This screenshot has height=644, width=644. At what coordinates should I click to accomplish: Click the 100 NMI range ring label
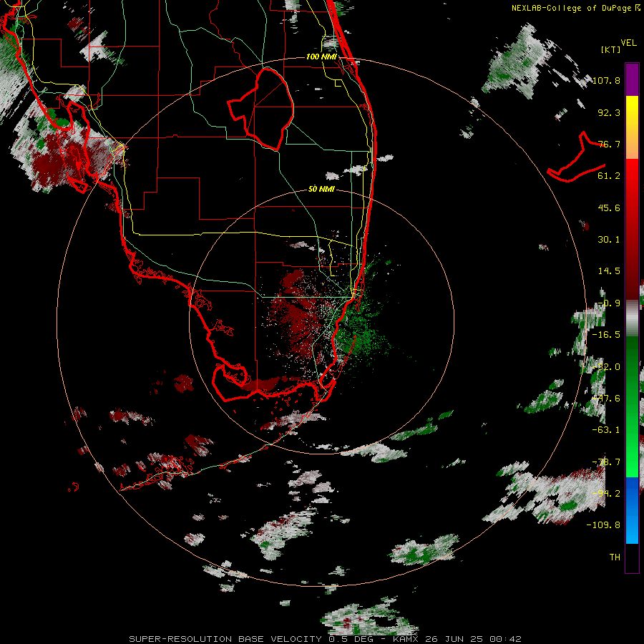click(x=321, y=57)
